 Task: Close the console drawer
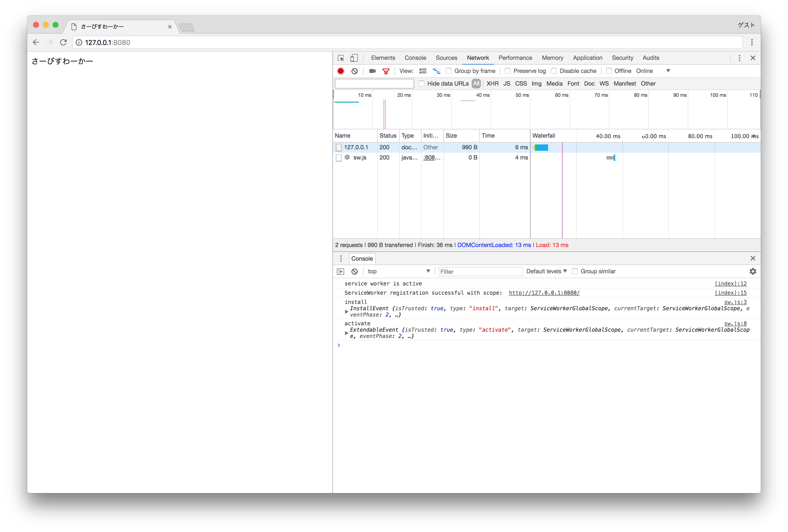pos(753,258)
